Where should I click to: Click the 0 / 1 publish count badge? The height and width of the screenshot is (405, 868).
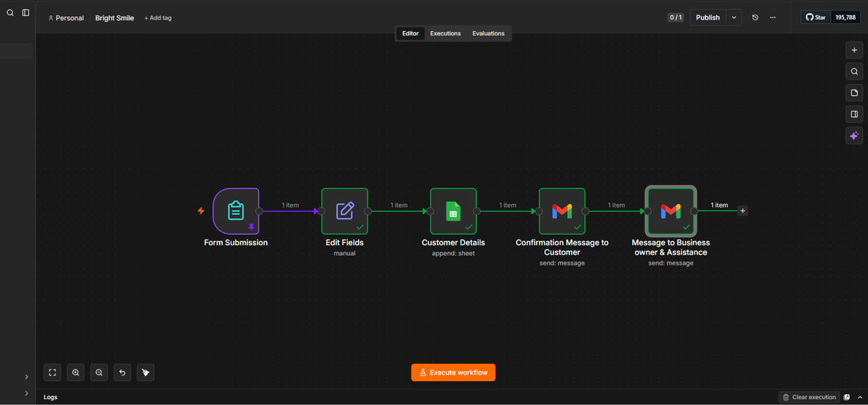coord(676,17)
